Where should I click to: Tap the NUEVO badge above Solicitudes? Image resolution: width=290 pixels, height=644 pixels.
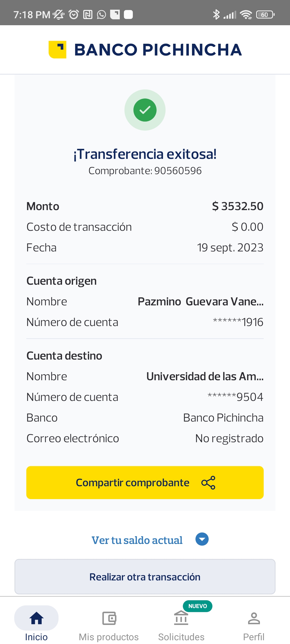[198, 606]
